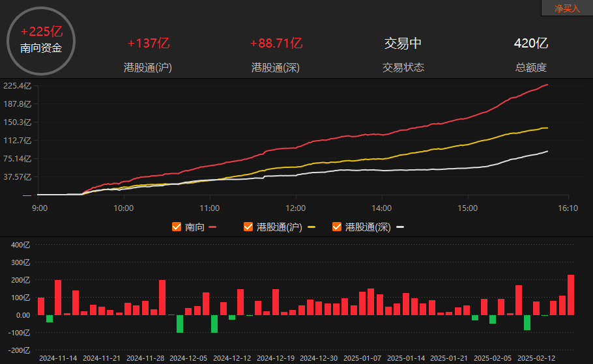Click the tallest red bar at far right
The image size is (593, 364).
tap(571, 295)
